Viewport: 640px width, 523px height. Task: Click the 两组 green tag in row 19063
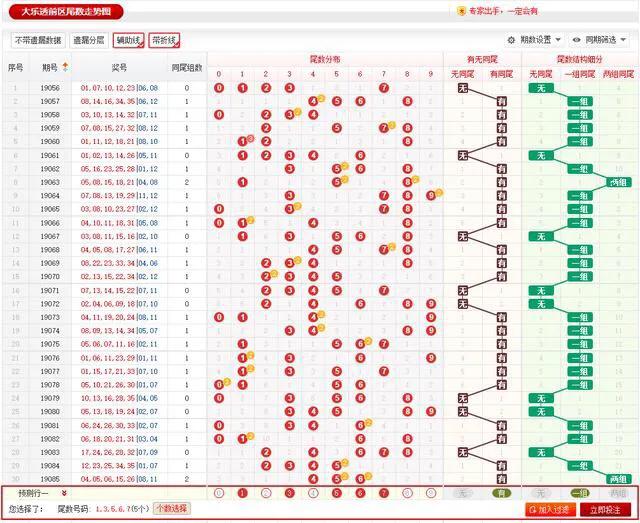(x=618, y=182)
